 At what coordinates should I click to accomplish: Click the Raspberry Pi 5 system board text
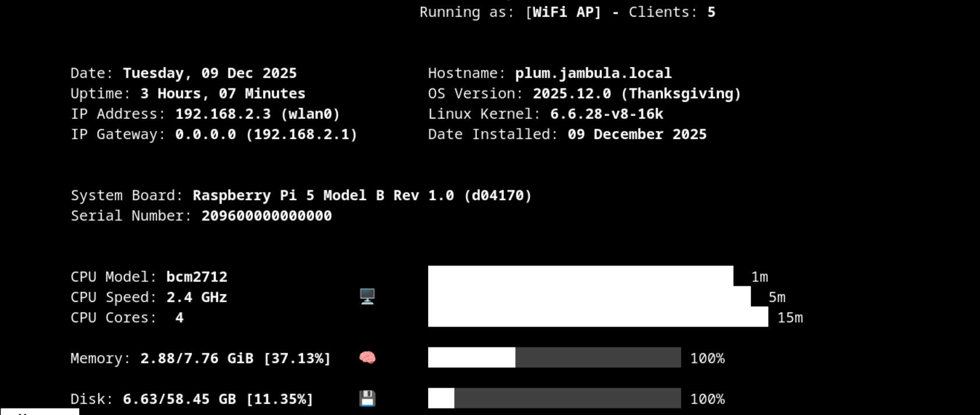362,196
